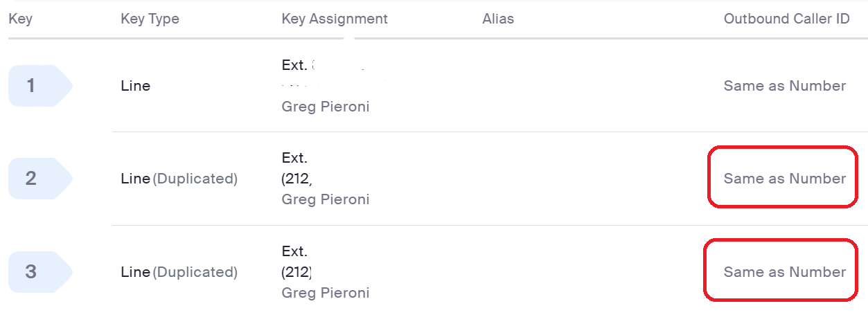Viewport: 868px width, 315px height.
Task: Click the Key Type column header
Action: [x=150, y=19]
